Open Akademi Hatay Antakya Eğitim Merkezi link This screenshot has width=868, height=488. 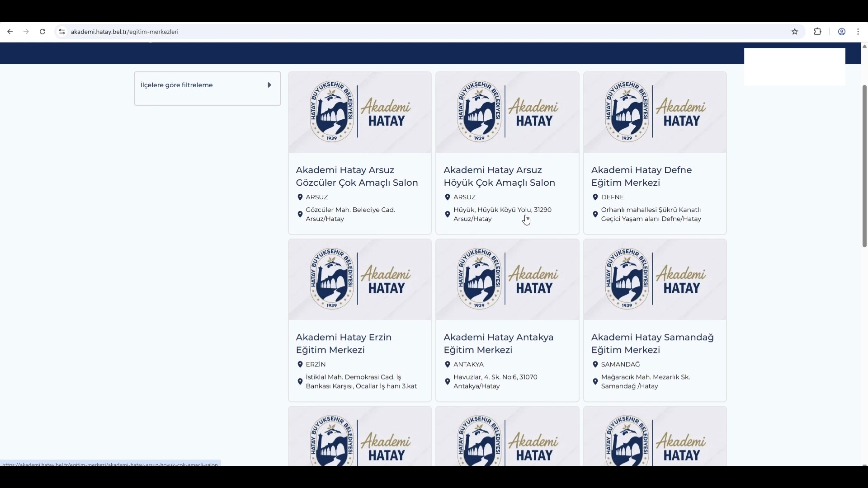pos(498,343)
